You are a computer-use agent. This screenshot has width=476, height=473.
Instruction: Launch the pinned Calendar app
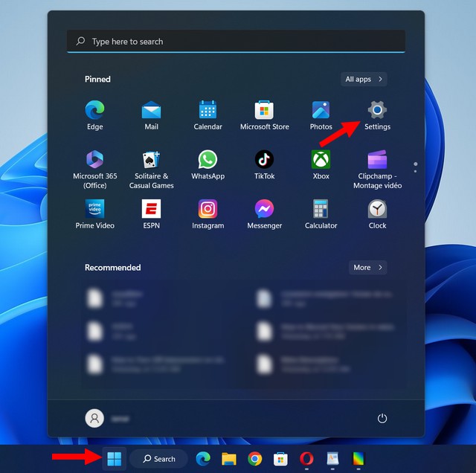pos(208,115)
